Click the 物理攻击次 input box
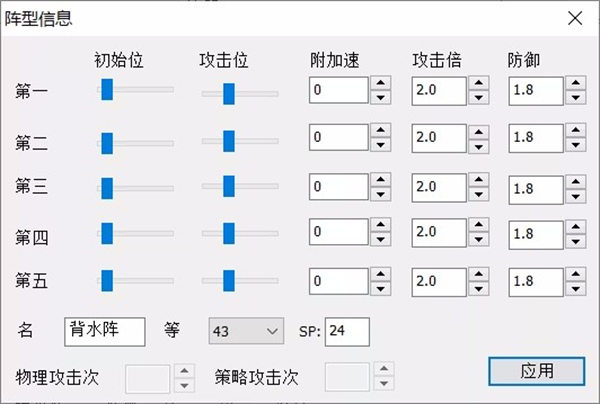This screenshot has width=600, height=404. [147, 379]
